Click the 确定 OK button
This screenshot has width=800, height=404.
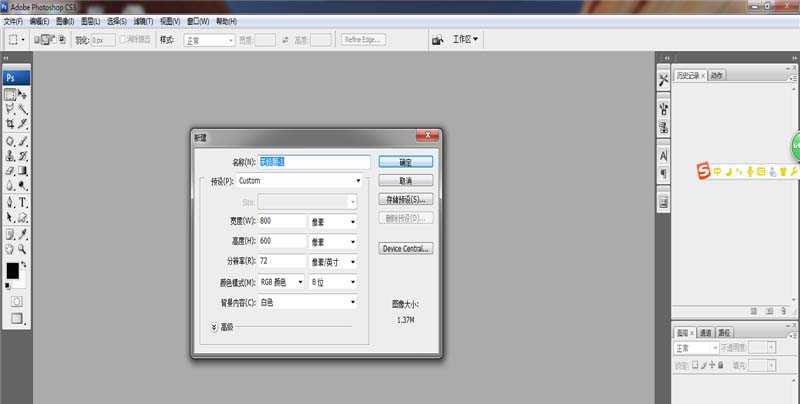click(405, 161)
